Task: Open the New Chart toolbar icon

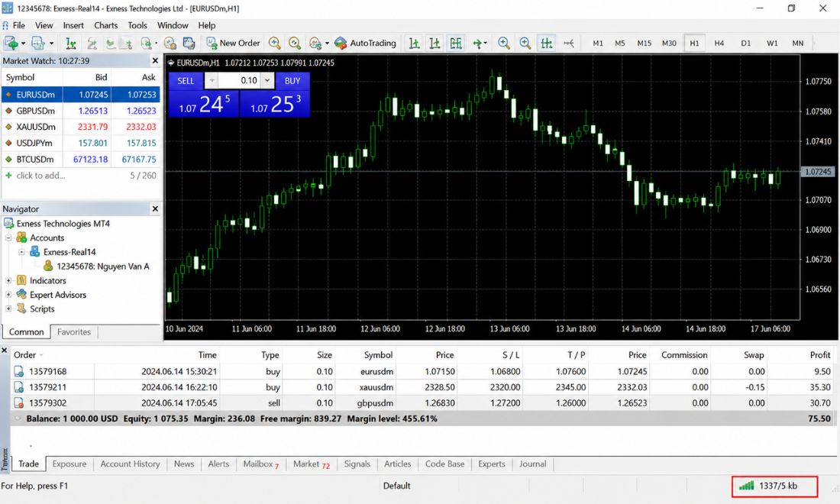Action: pos(11,43)
